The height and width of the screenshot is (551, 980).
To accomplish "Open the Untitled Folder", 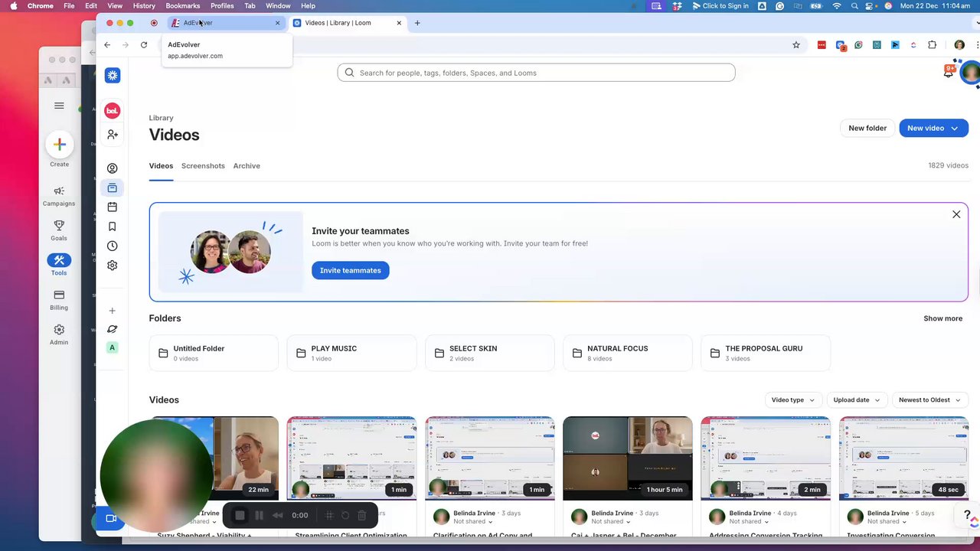I will point(214,353).
